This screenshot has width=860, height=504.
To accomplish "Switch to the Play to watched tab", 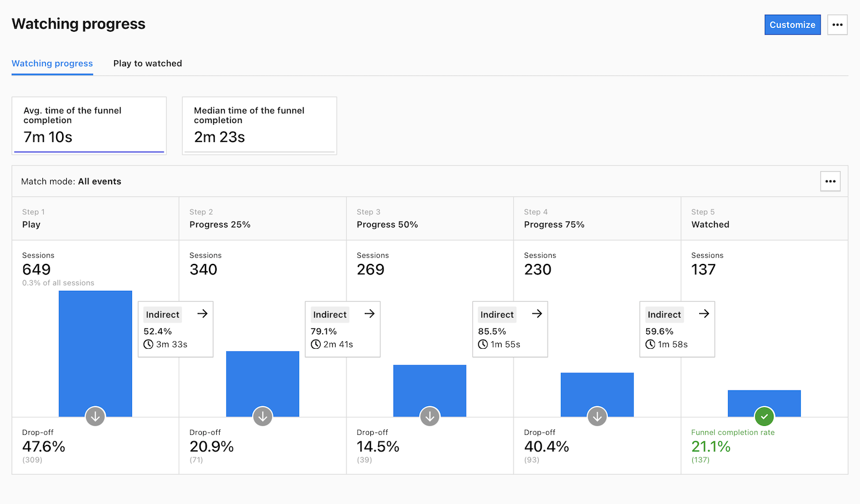I will 148,63.
